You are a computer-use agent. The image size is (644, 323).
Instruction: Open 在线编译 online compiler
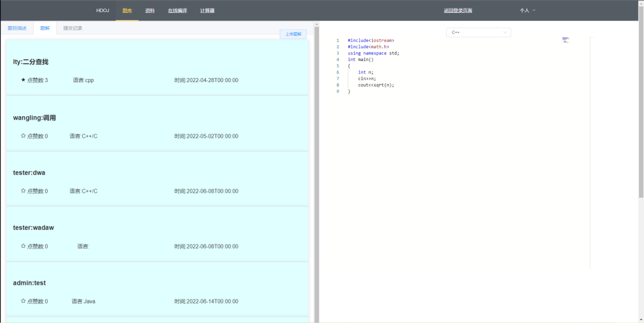pyautogui.click(x=177, y=11)
